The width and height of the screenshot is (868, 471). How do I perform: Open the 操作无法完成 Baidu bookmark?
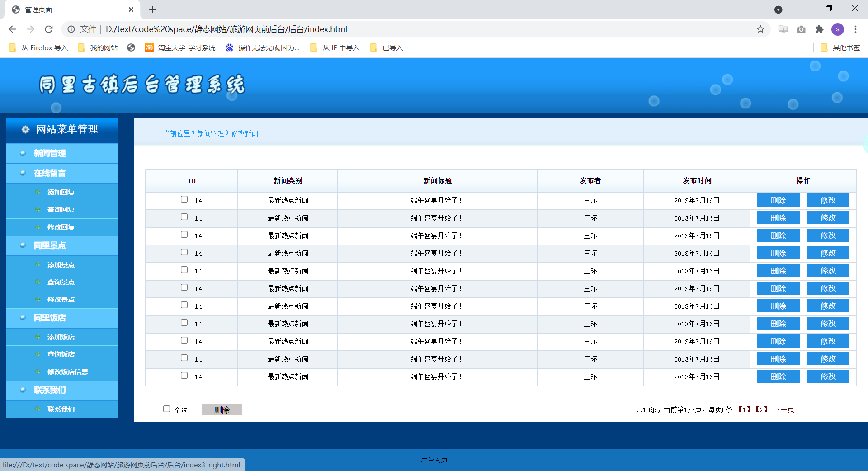point(263,47)
